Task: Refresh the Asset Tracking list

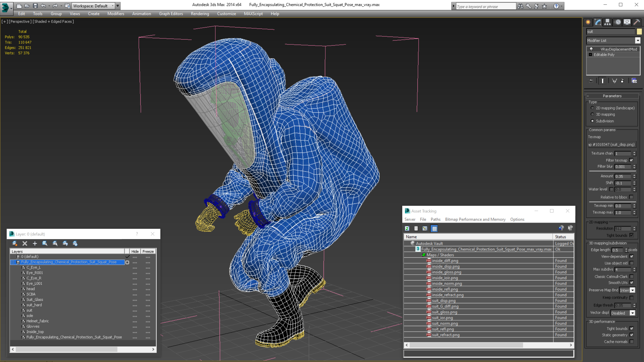Action: tap(407, 228)
